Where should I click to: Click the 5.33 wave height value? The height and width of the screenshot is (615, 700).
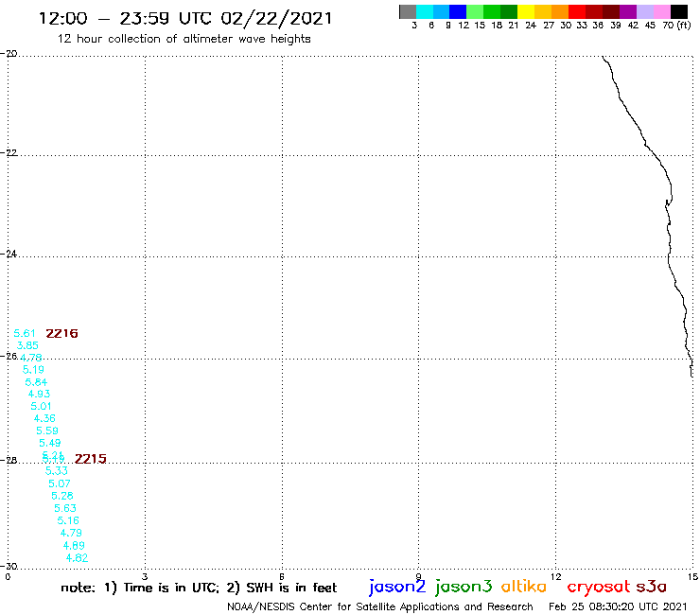[56, 470]
